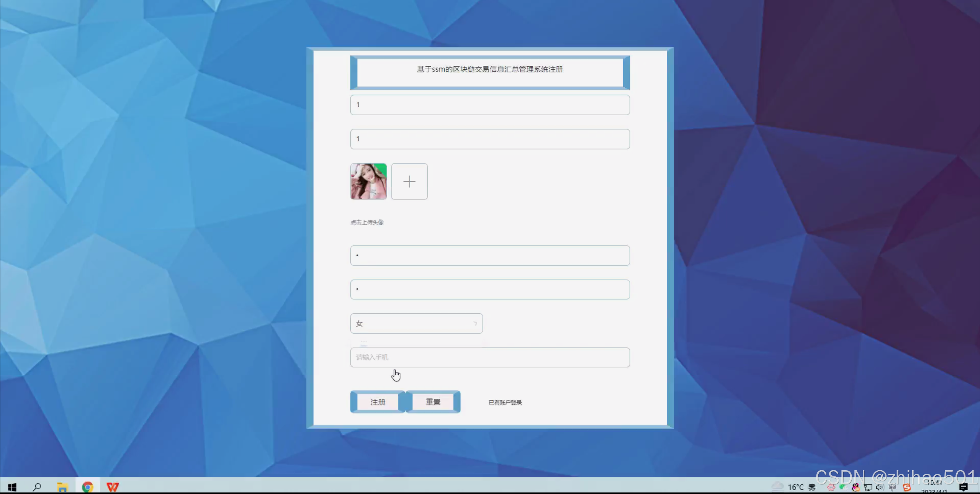Open the notification center icon
This screenshot has width=980, height=494.
coord(964,487)
